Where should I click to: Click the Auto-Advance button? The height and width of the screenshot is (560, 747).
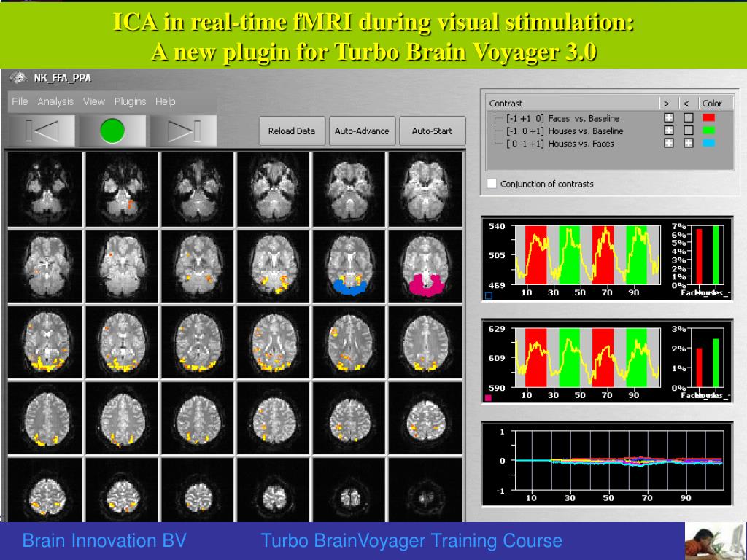[x=362, y=131]
